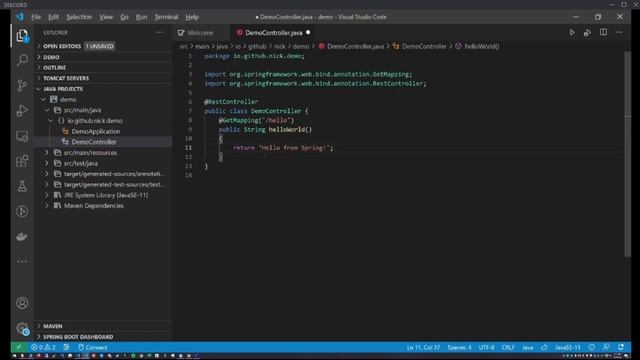This screenshot has width=640, height=360.
Task: Click the debug run icon in editor toolbar
Action: [587, 32]
